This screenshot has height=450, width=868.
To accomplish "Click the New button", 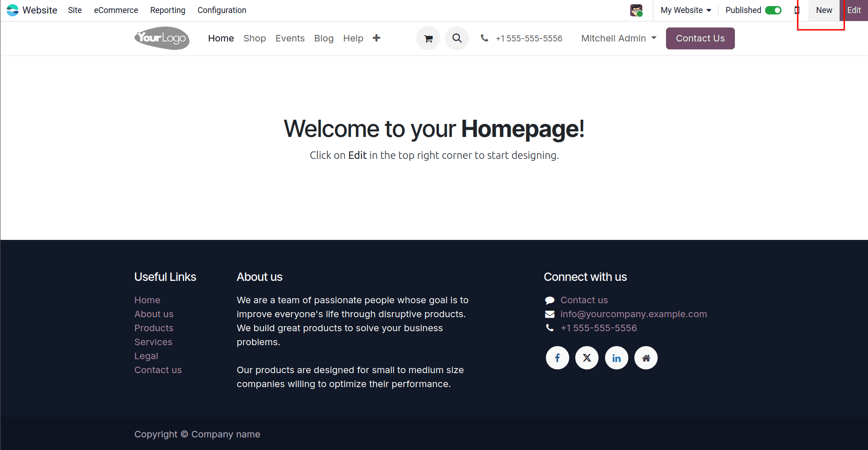I will [823, 10].
